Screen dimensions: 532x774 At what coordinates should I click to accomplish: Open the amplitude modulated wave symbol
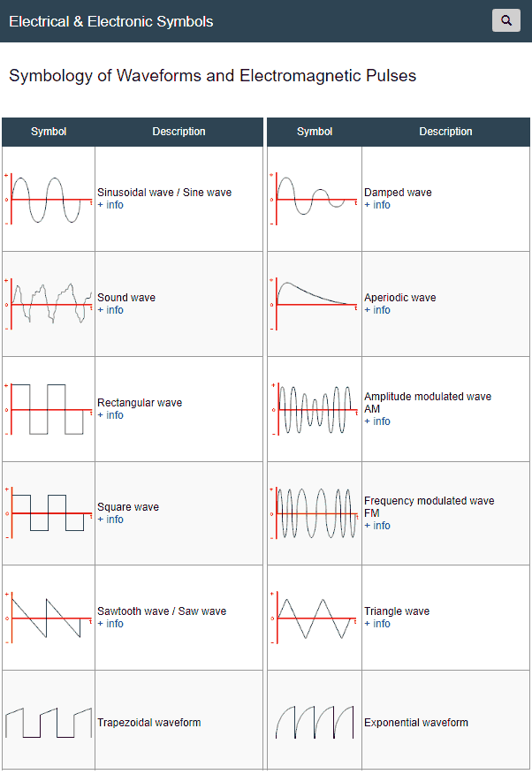coord(315,409)
